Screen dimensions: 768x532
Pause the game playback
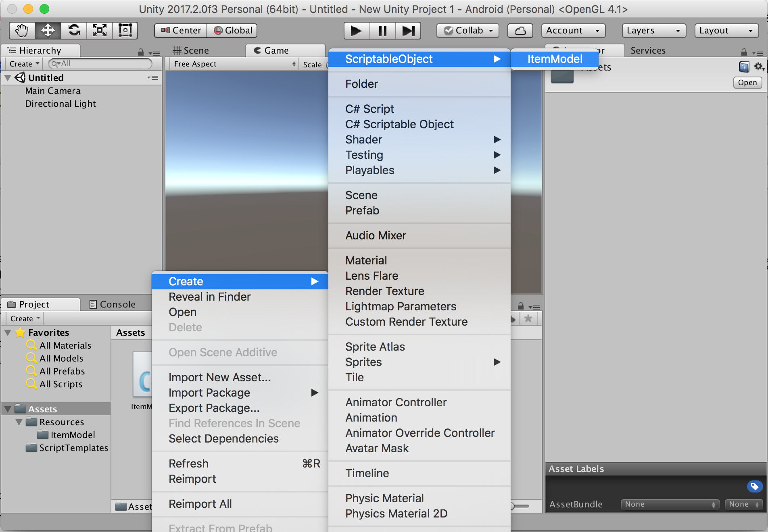point(382,31)
